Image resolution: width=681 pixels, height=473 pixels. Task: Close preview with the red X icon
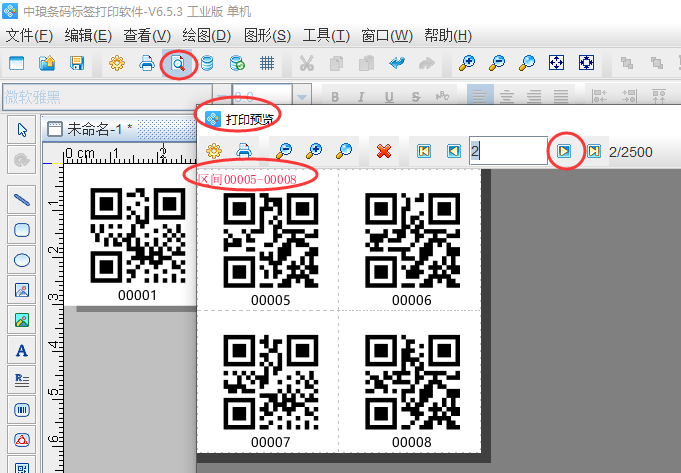click(383, 151)
